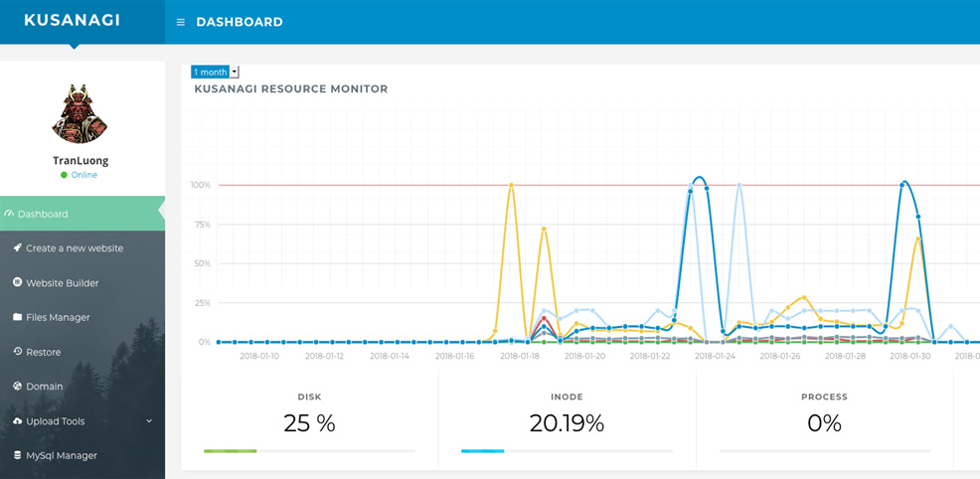Viewport: 980px width, 479px height.
Task: Click the DISK card label
Action: [310, 397]
